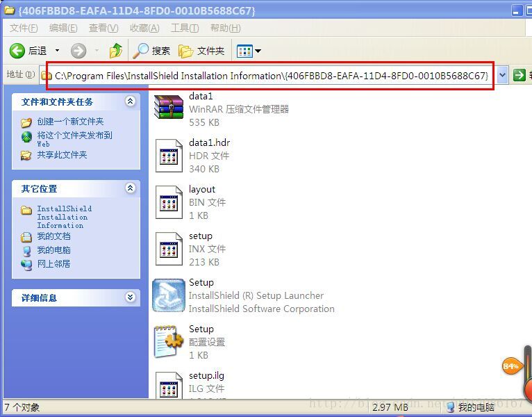Open the 文件(F) menu

(24, 28)
